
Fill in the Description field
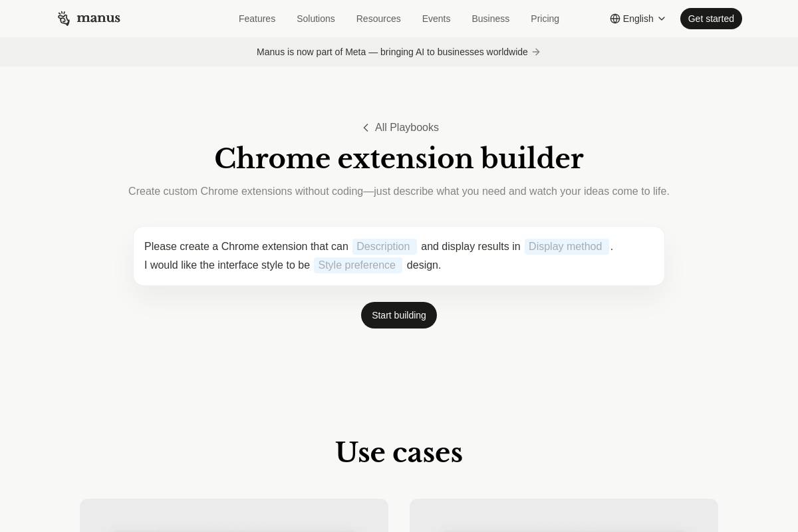[384, 247]
